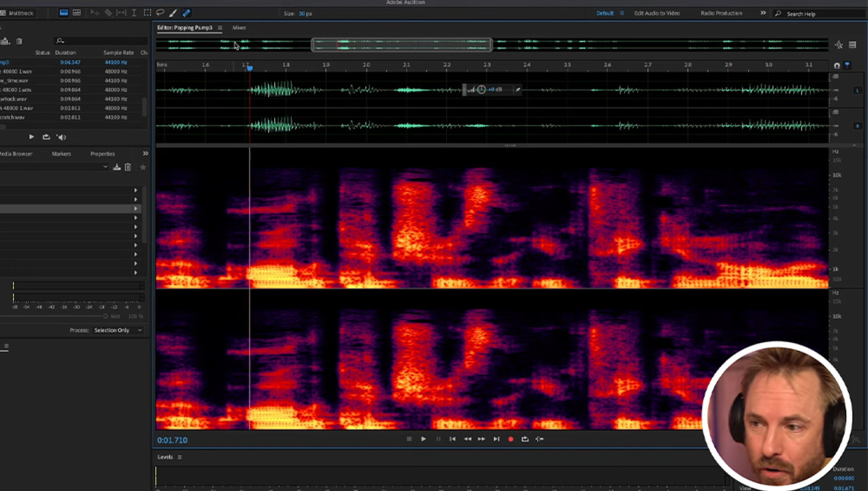Toggle Loop Playback in the editor transport
Image resolution: width=868 pixels, height=491 pixels.
click(525, 439)
